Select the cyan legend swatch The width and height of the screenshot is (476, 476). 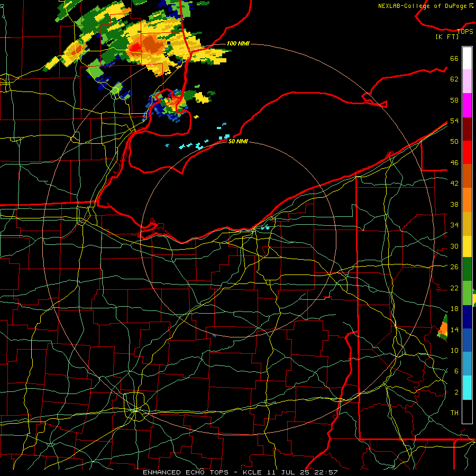467,388
